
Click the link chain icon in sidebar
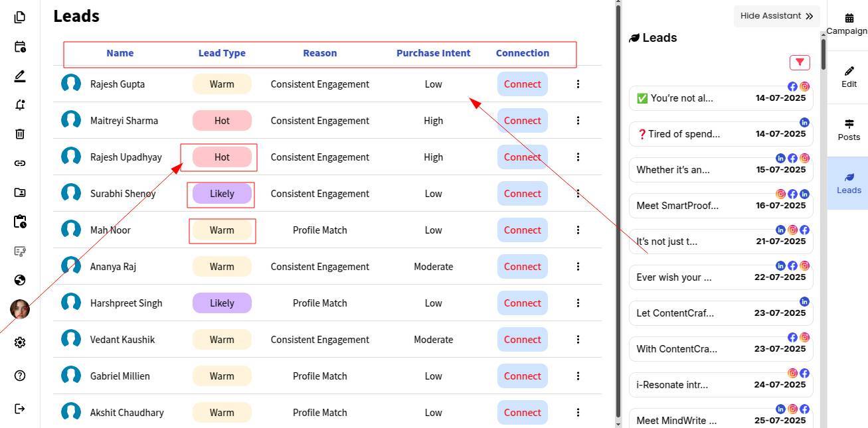(20, 163)
